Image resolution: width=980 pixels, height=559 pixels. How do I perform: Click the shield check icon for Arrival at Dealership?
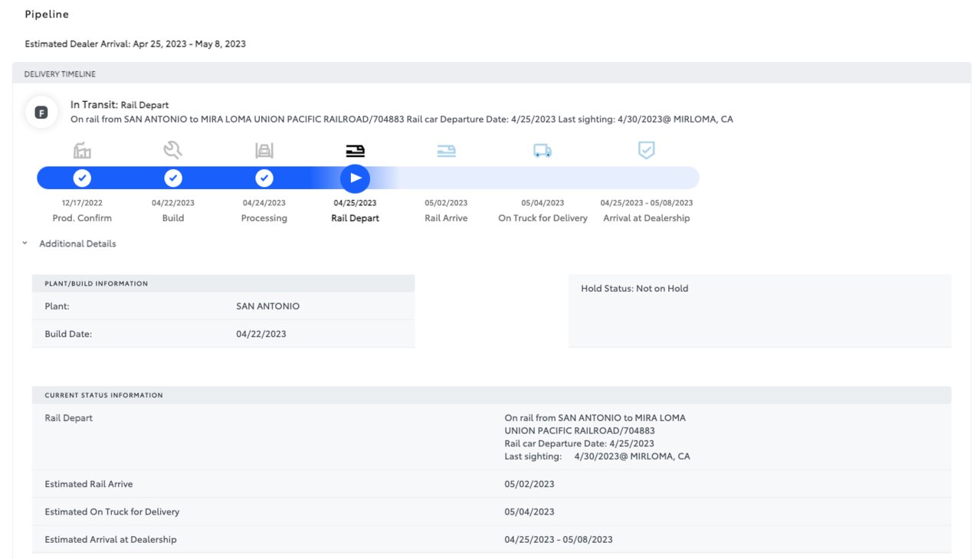click(647, 151)
